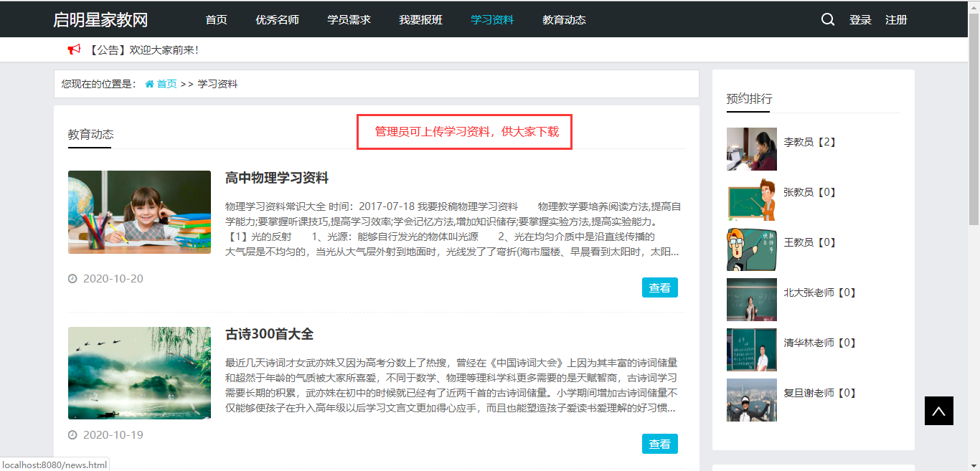Click the date text 2020-10-20
This screenshot has height=471, width=980.
coord(113,279)
